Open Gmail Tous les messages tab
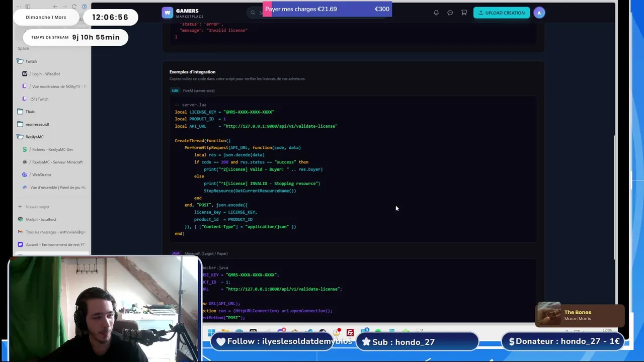Viewport: 644px width, 362px height. (x=52, y=232)
